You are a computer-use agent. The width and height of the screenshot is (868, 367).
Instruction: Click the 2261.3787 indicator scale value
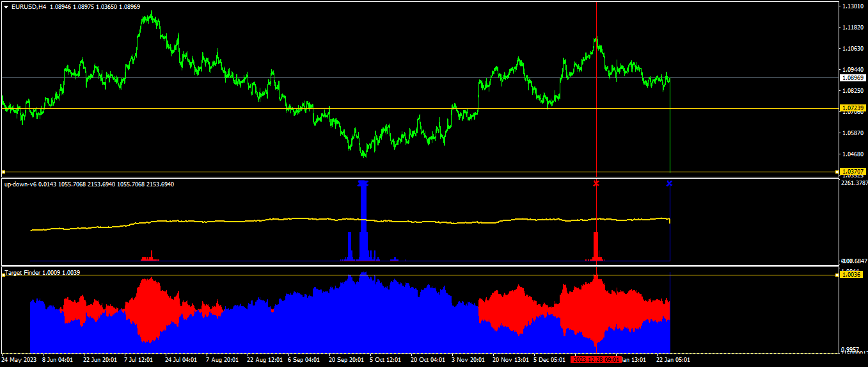pos(854,183)
